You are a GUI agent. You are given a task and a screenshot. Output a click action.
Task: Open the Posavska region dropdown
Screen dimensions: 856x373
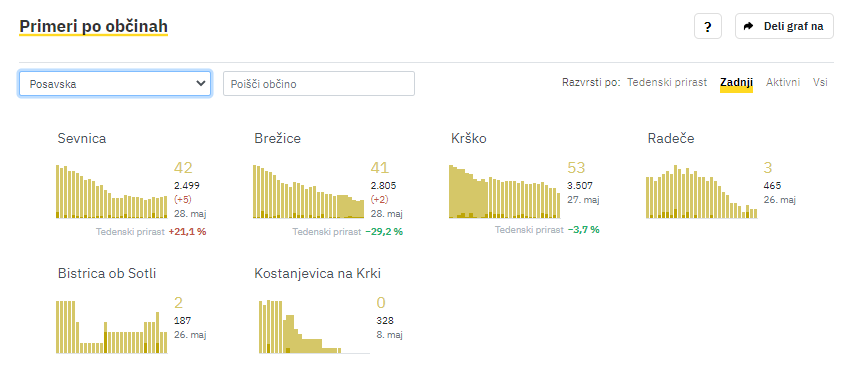tap(115, 84)
